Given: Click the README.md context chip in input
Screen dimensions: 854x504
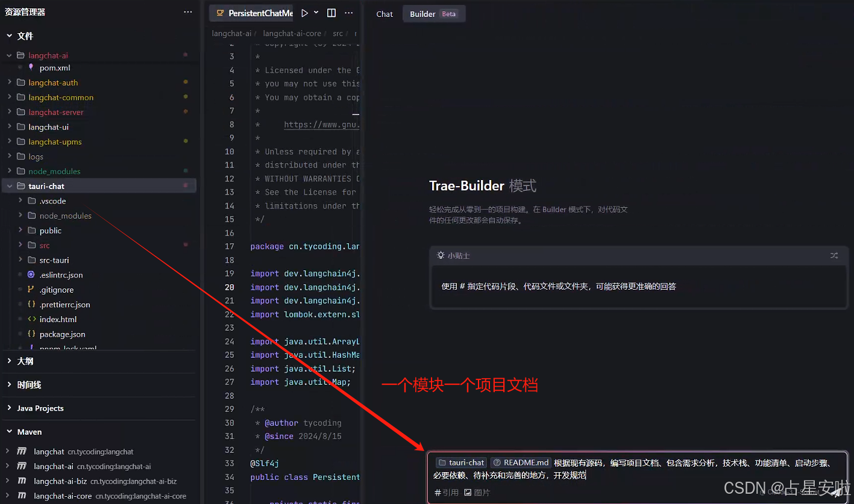Looking at the screenshot, I should click(521, 462).
